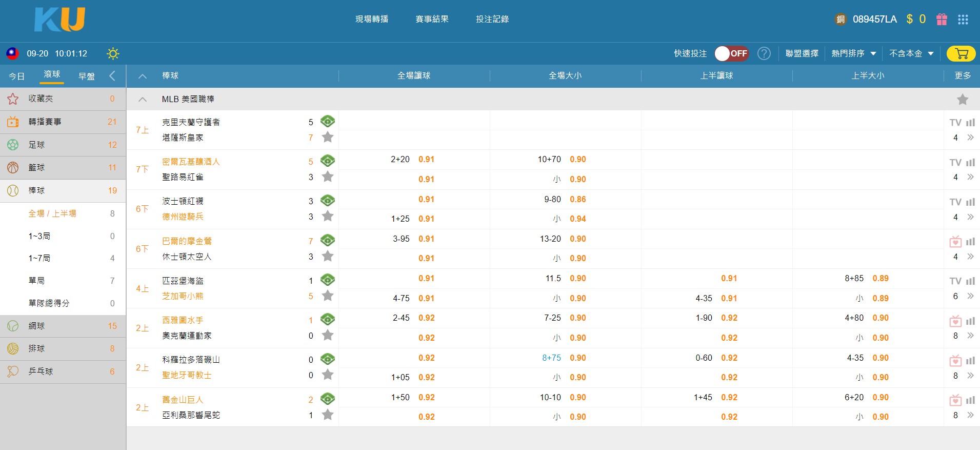Viewport: 980px width, 450px height.
Task: Collapse the MLB 美國職棒 league chevron
Action: [x=143, y=100]
